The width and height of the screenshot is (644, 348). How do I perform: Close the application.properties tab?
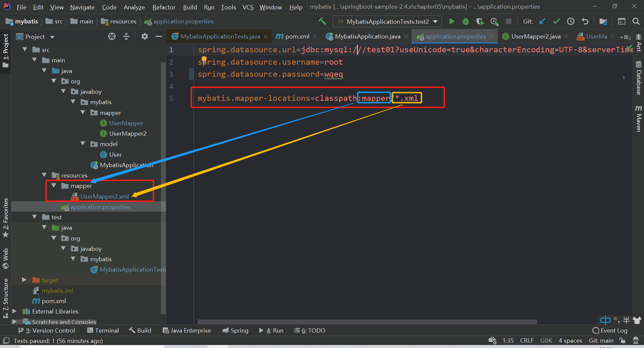492,36
